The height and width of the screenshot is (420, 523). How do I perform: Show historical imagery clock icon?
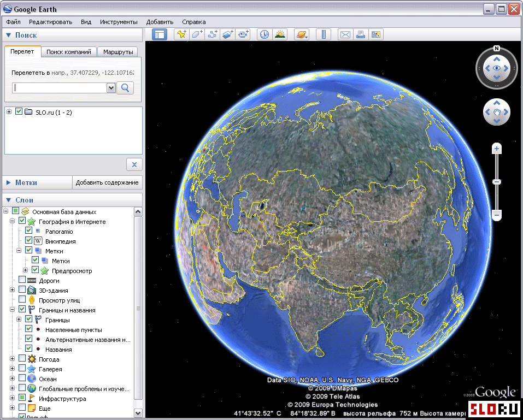265,34
